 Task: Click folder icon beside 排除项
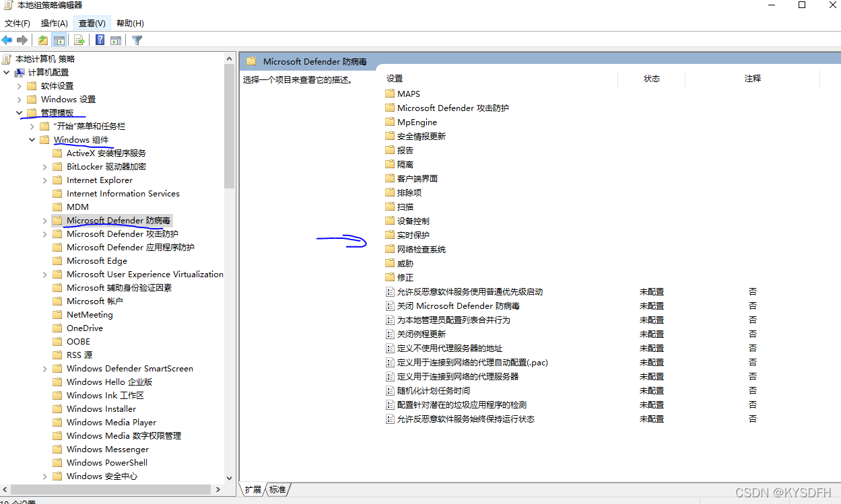(389, 192)
